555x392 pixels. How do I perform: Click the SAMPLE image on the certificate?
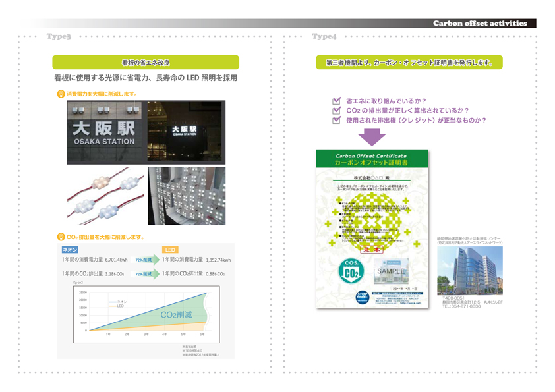[x=391, y=271]
